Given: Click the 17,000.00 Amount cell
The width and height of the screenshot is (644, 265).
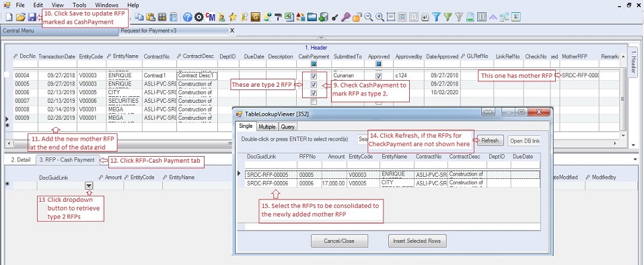Looking at the screenshot, I should pyautogui.click(x=334, y=184).
